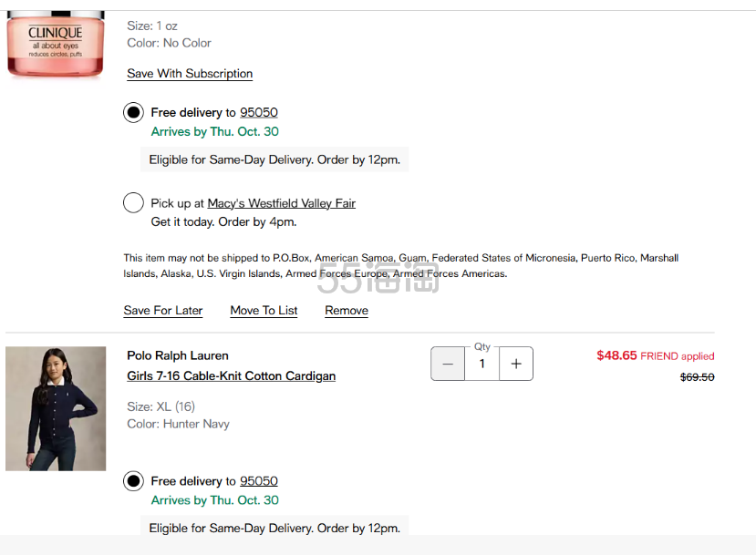Decrease cardigan quantity with minus button
Viewport: 756px width, 555px height.
[x=448, y=364]
